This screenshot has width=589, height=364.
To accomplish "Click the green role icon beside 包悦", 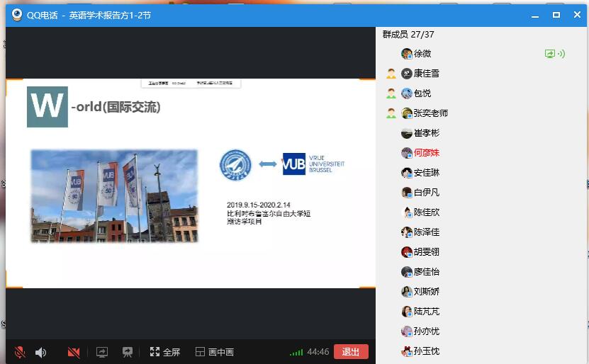I will point(391,93).
